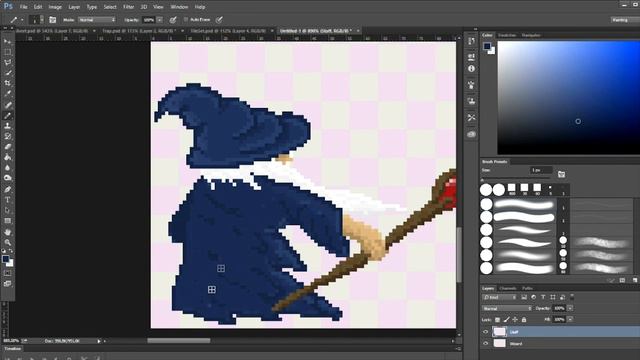Click the horizontal canvas scrollbar

(x=179, y=340)
